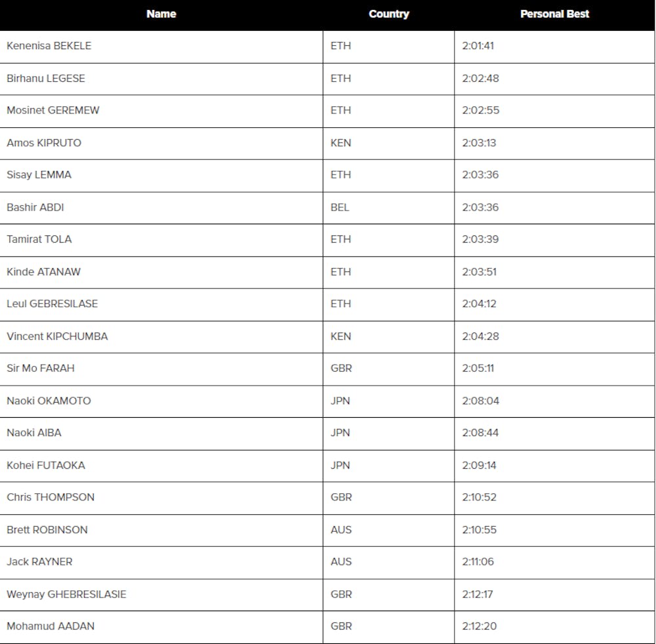Click the Country column header
This screenshot has height=644, width=656.
[x=389, y=14]
